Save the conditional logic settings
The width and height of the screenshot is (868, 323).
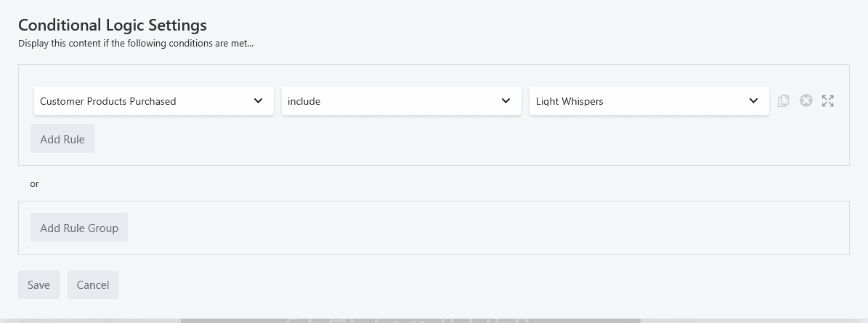click(x=38, y=285)
